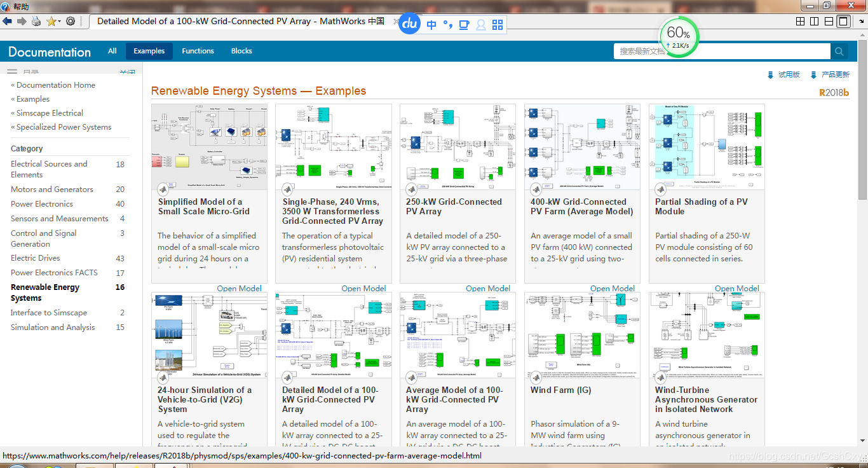Open Partial Shading of PV Module thumbnail
Image resolution: width=868 pixels, height=468 pixels.
pos(707,147)
